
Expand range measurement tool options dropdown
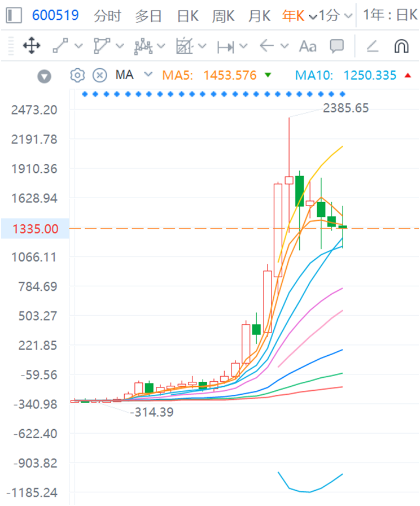[x=243, y=46]
